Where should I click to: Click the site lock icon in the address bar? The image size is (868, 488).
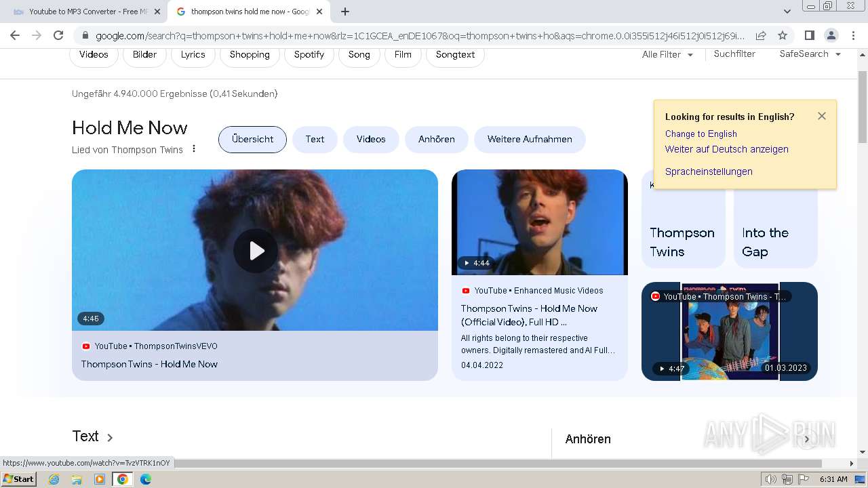pos(84,36)
